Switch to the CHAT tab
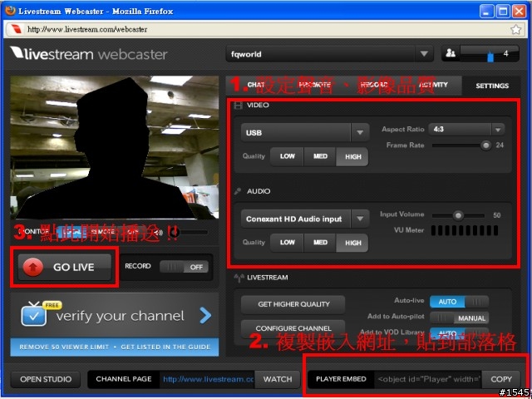Screen dimensions: 532x399 [x=256, y=85]
